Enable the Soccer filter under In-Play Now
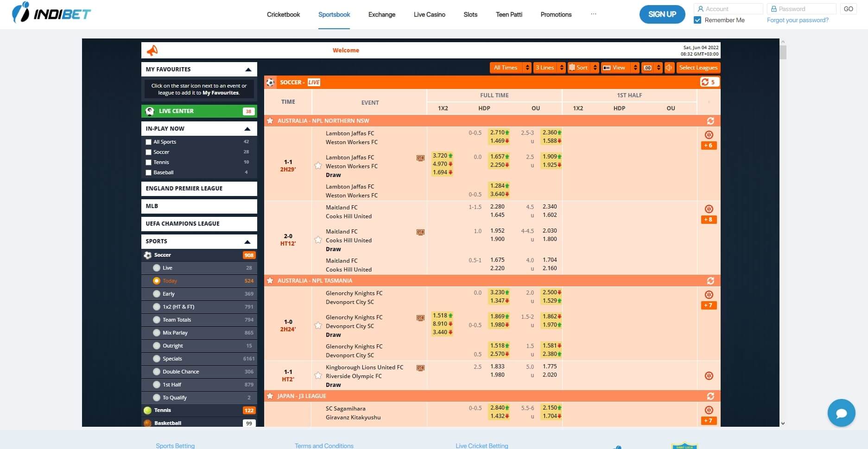Screen dimensions: 868x449 (148, 152)
